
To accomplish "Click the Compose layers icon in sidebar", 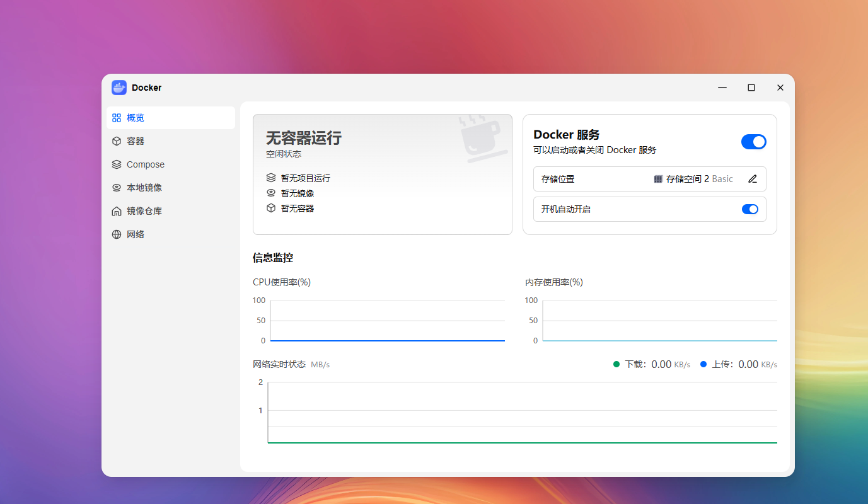I will pos(117,164).
